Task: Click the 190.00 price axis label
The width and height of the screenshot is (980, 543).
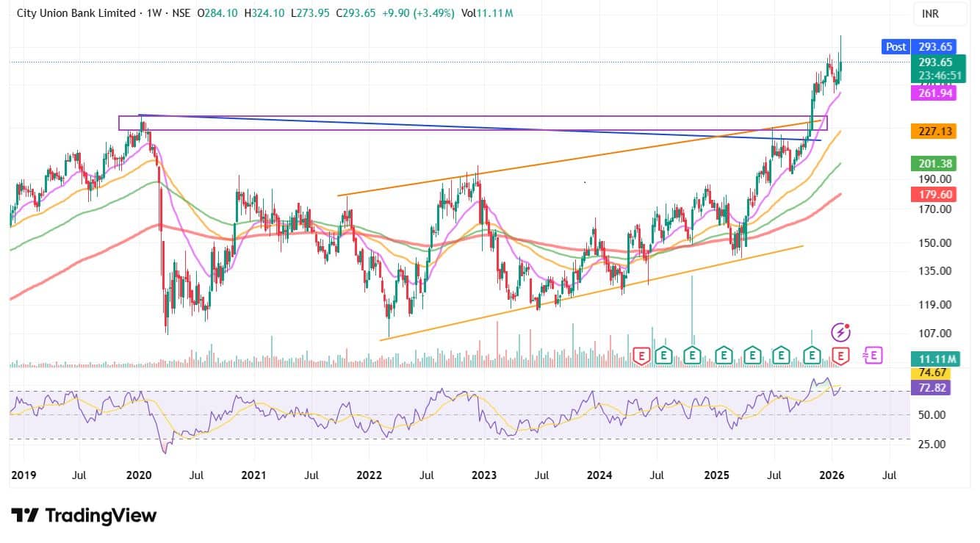Action: tap(934, 179)
